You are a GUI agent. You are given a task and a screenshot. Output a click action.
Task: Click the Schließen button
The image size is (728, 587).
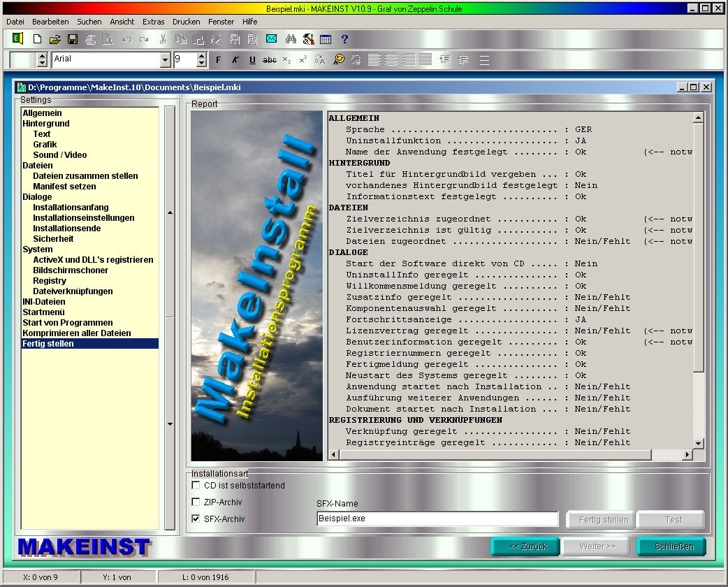pos(671,546)
